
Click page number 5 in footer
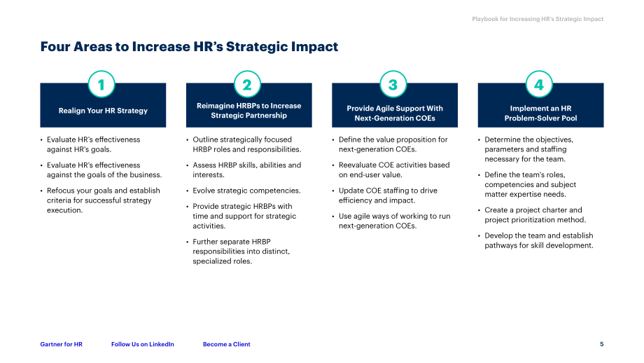pos(602,344)
